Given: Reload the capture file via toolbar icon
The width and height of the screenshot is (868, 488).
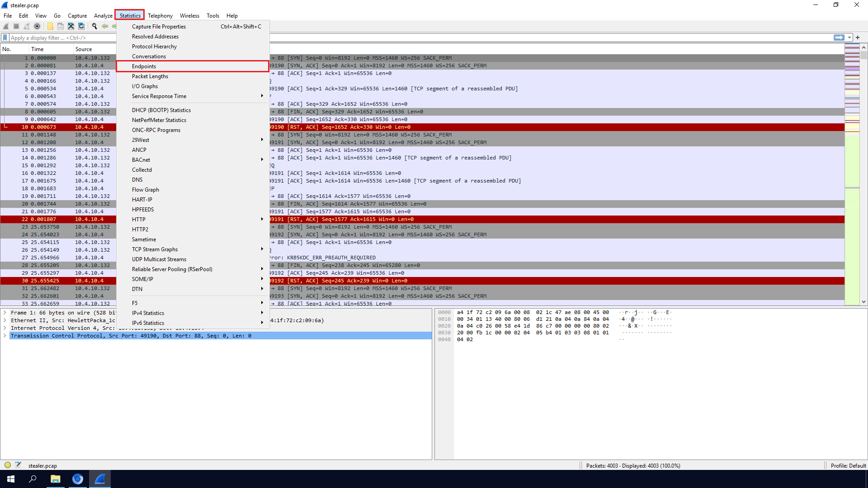Looking at the screenshot, I should pos(81,26).
